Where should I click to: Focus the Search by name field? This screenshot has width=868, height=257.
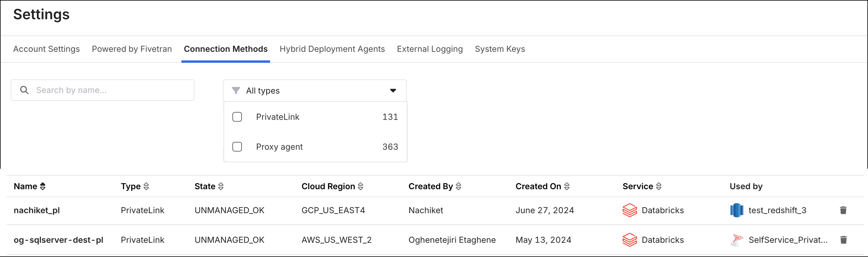[103, 90]
